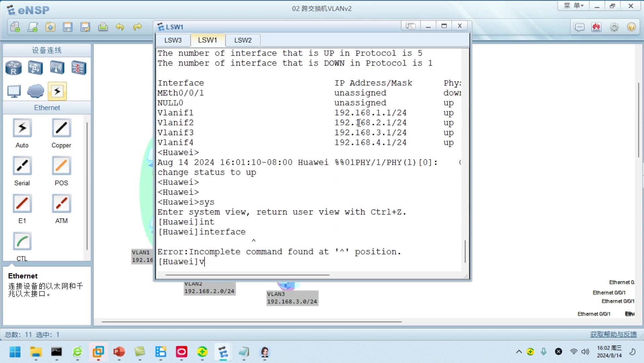Save the current topology
Screen dimensions: 644x363
pyautogui.click(x=68, y=27)
